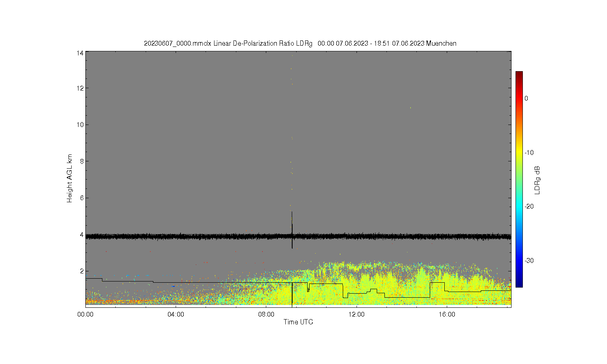Click the height tick label '2'
This screenshot has height=364, width=607.
coord(82,271)
